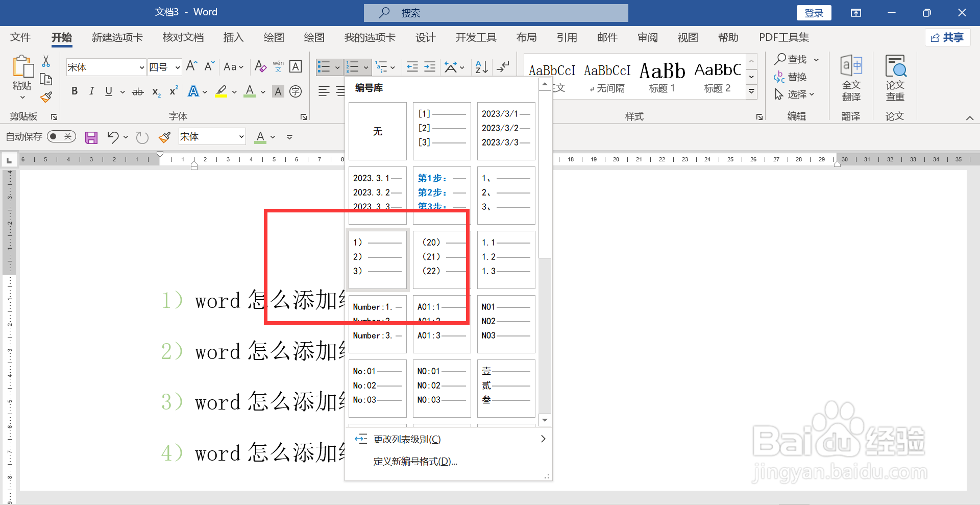Image resolution: width=980 pixels, height=505 pixels.
Task: Click quick access green font color swatch
Action: [x=260, y=137]
